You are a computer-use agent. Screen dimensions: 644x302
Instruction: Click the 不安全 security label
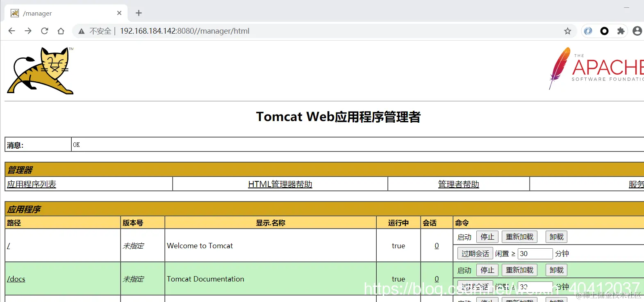pyautogui.click(x=100, y=31)
